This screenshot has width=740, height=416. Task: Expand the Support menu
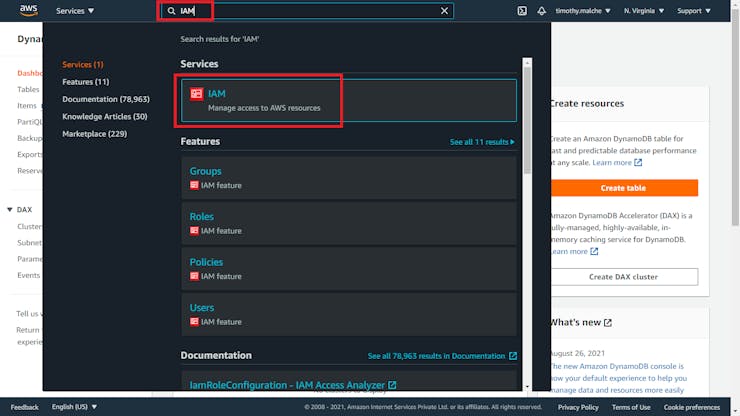click(694, 11)
